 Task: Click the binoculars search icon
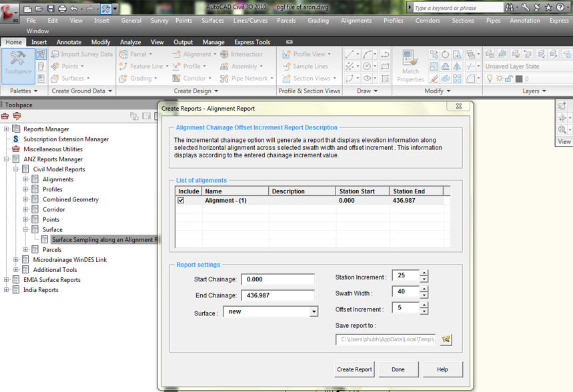pyautogui.click(x=510, y=7)
